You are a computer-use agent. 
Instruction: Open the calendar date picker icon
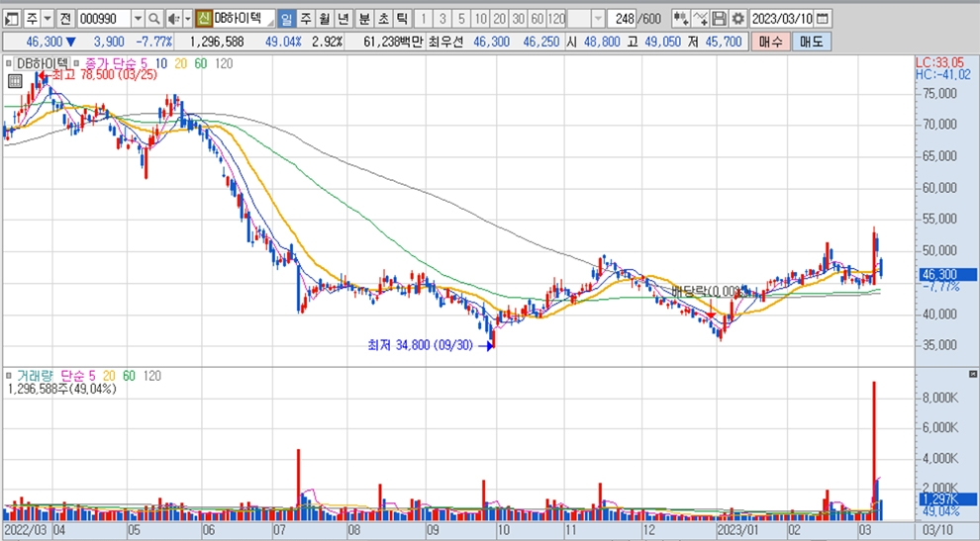click(x=823, y=19)
